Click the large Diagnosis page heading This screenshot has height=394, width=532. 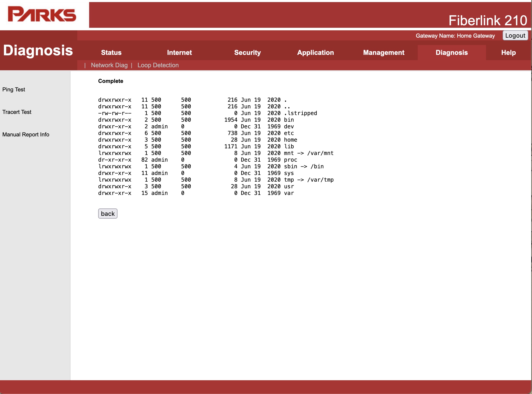[38, 51]
